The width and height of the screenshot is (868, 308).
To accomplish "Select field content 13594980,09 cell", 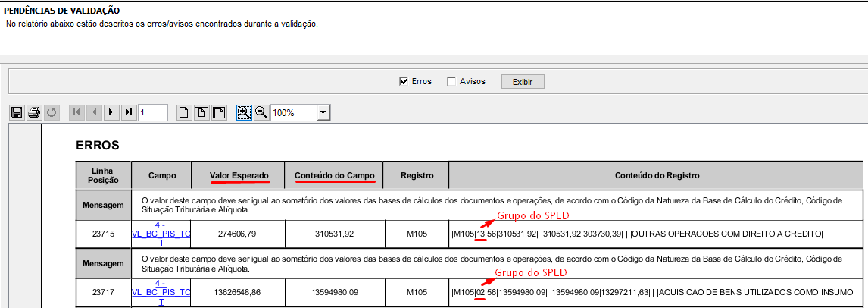I will coord(334,293).
